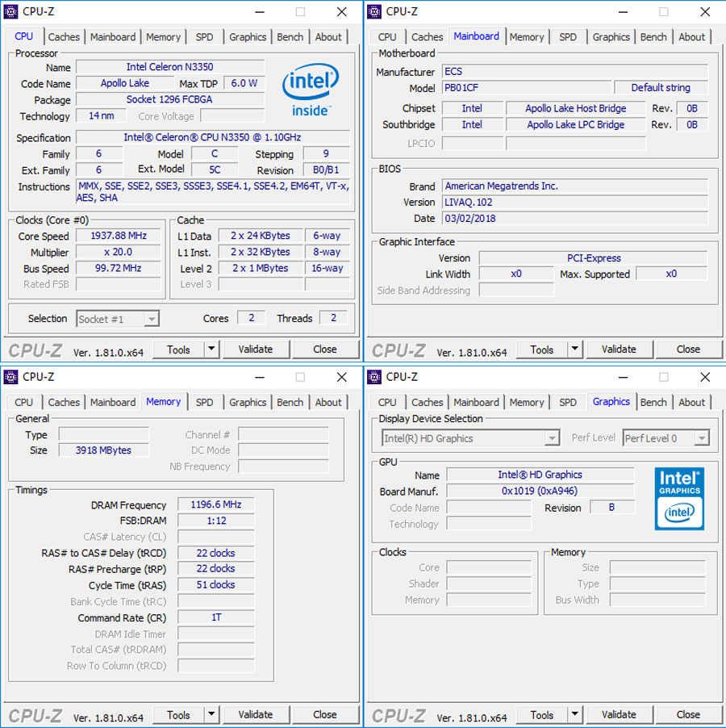This screenshot has width=726, height=728.
Task: Click the CPU-Z app icon in the Memory window title bar
Action: (10, 377)
